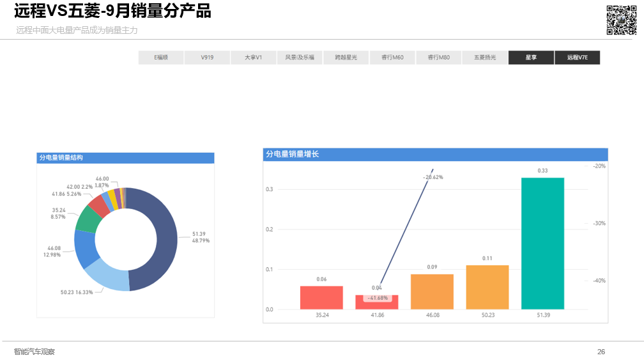Click the purple donut segment
Image resolution: width=644 pixels, height=360 pixels.
click(x=118, y=198)
